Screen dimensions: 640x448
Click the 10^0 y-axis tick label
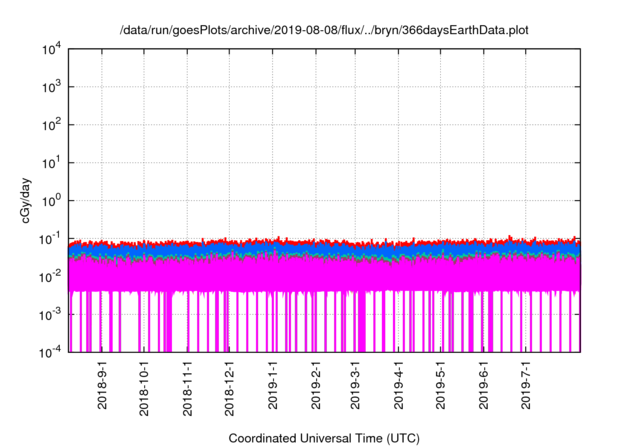click(51, 200)
